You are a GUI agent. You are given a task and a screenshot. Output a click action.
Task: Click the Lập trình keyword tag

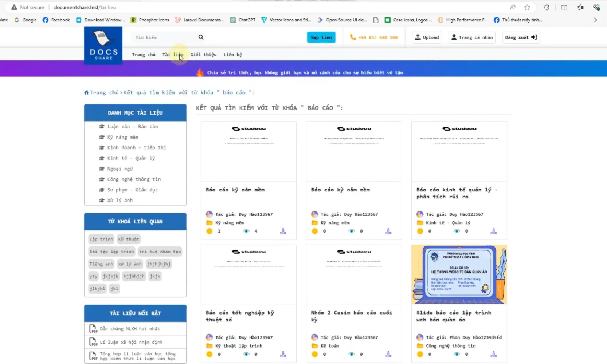[101, 239]
